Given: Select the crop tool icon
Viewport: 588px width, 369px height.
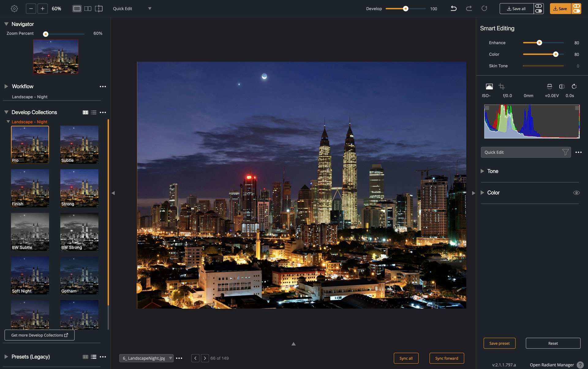Looking at the screenshot, I should (x=501, y=86).
